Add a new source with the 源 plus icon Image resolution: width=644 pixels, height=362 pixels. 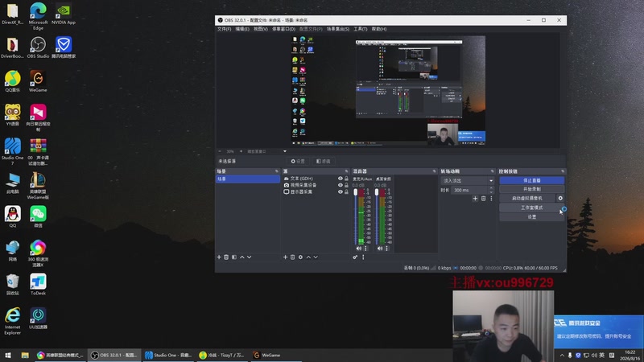pos(286,257)
